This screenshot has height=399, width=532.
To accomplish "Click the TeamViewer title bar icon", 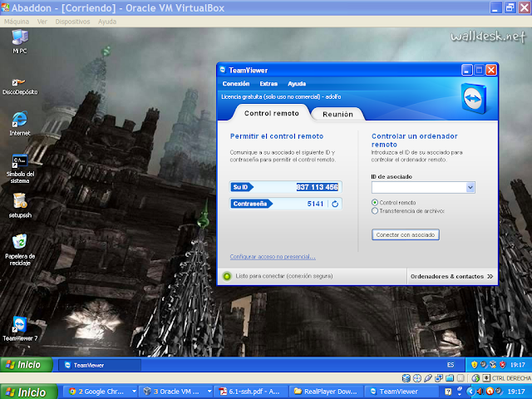I will click(223, 70).
